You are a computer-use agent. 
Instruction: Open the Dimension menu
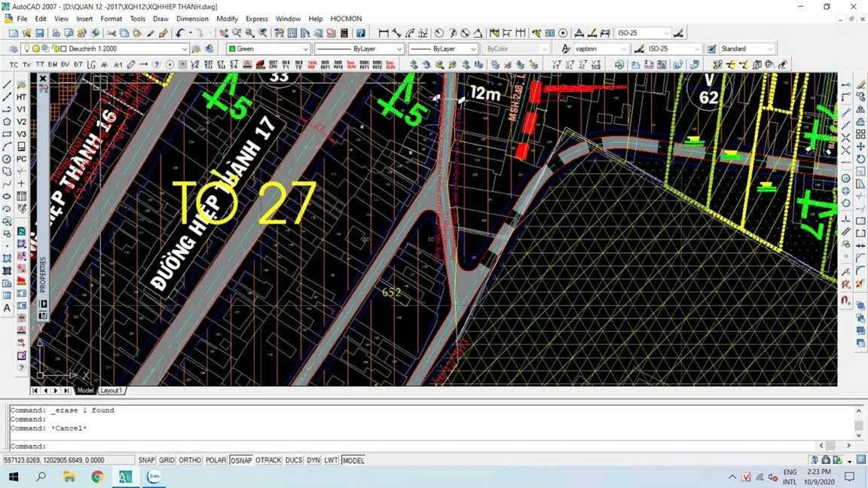click(192, 19)
